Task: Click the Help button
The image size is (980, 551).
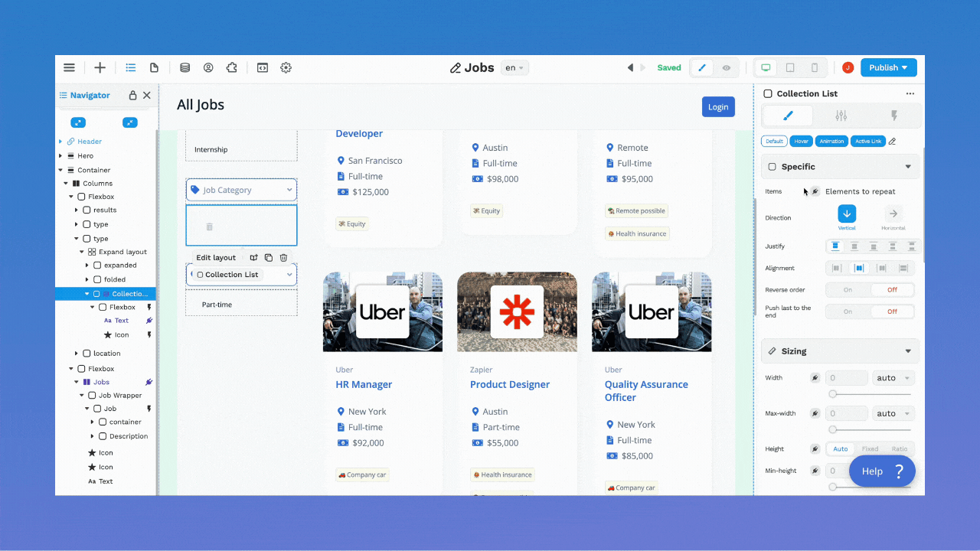Action: pos(882,471)
